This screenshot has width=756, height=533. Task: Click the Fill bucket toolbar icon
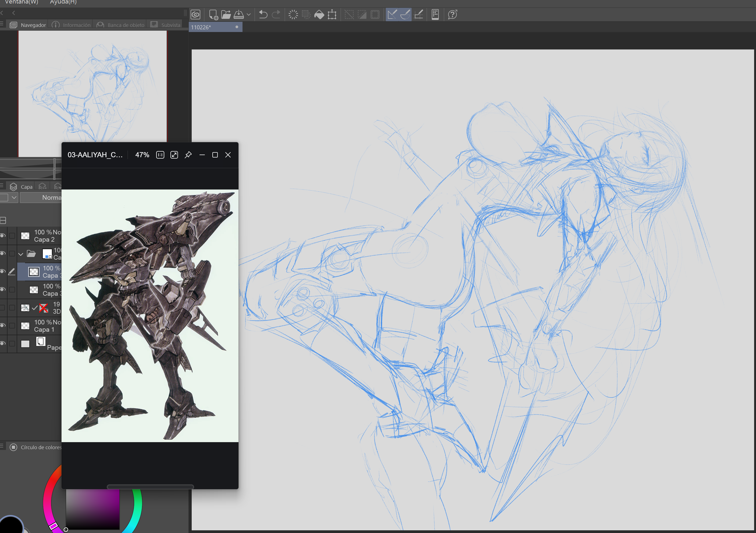coord(319,15)
